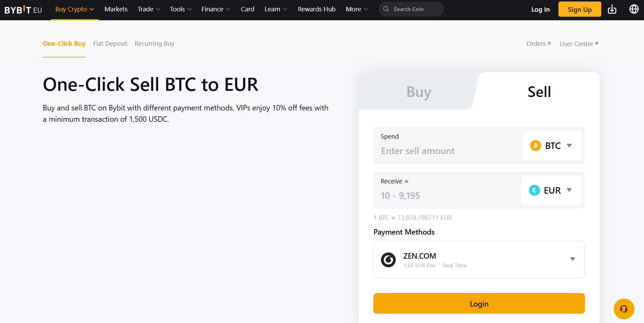This screenshot has width=644, height=323.
Task: Open the BTC currency dropdown
Action: pyautogui.click(x=570, y=146)
